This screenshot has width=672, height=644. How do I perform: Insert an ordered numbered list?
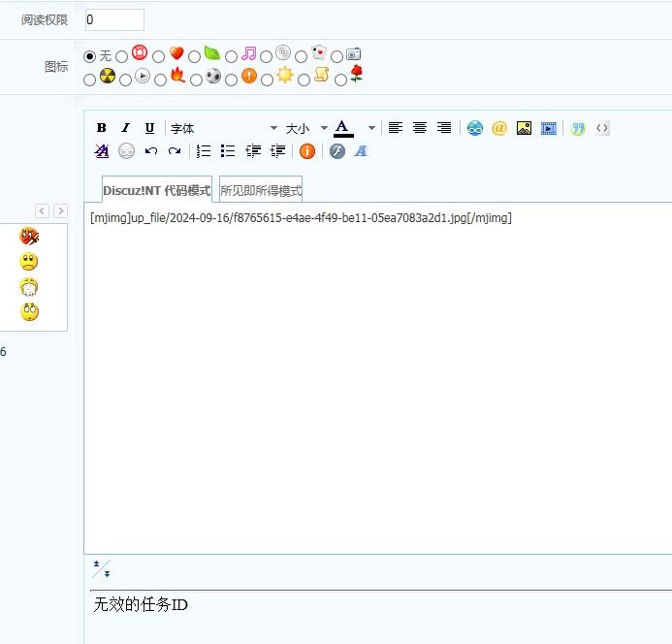tap(204, 151)
